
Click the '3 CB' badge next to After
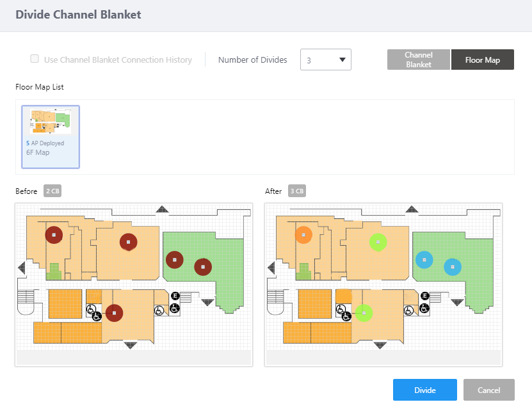coord(296,191)
